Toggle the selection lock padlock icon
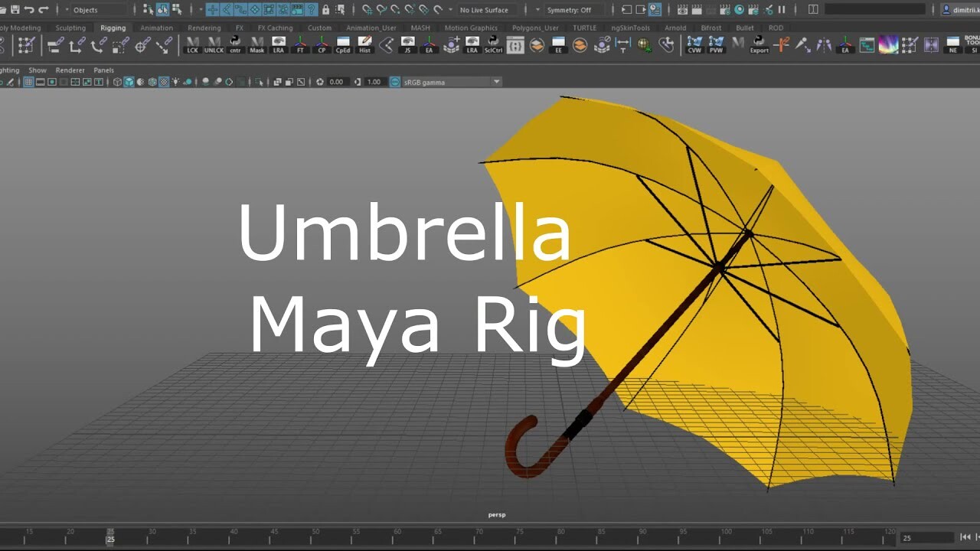980x551 pixels. 327,10
